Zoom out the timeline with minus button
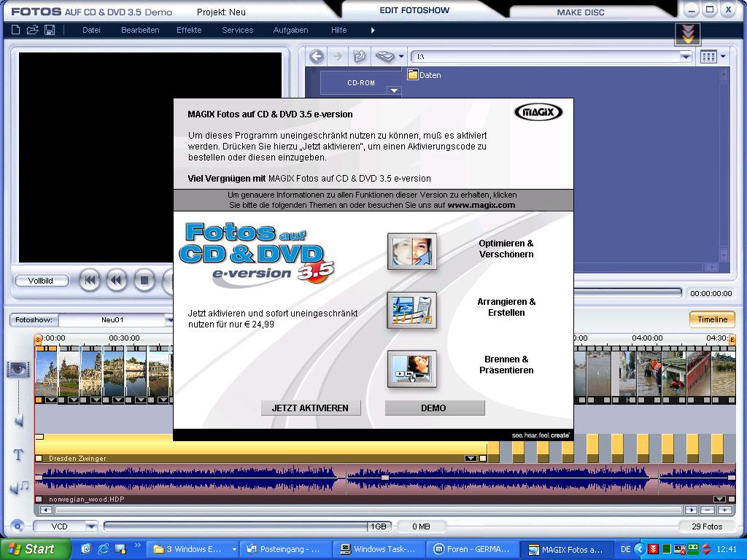 click(708, 510)
